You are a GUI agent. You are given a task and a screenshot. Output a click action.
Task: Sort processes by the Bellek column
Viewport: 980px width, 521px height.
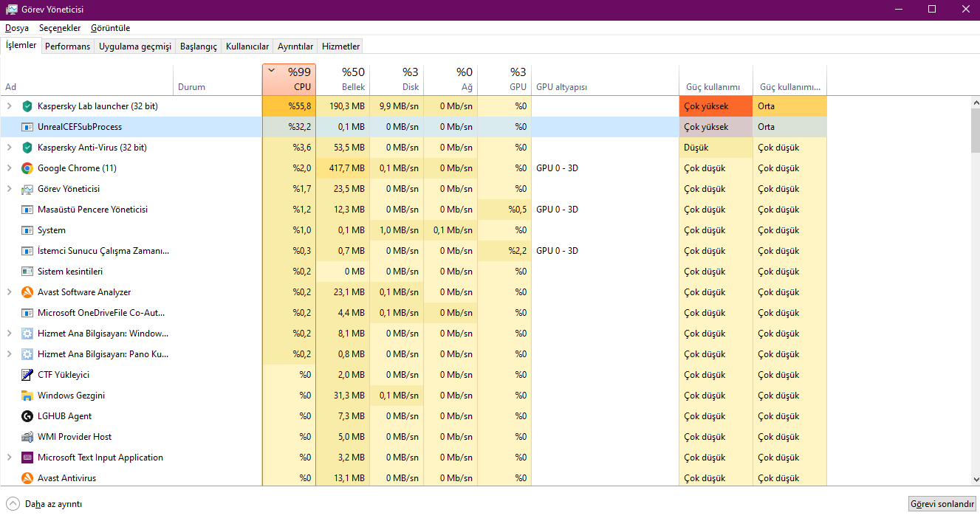(x=343, y=80)
